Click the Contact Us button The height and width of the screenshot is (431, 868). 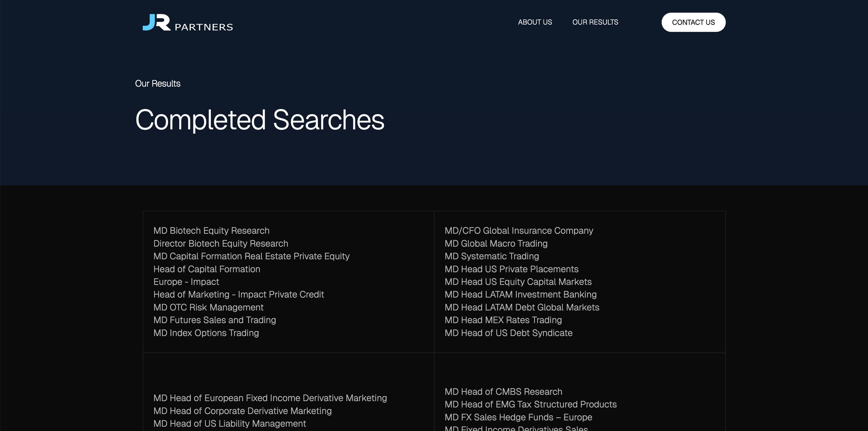pyautogui.click(x=693, y=22)
